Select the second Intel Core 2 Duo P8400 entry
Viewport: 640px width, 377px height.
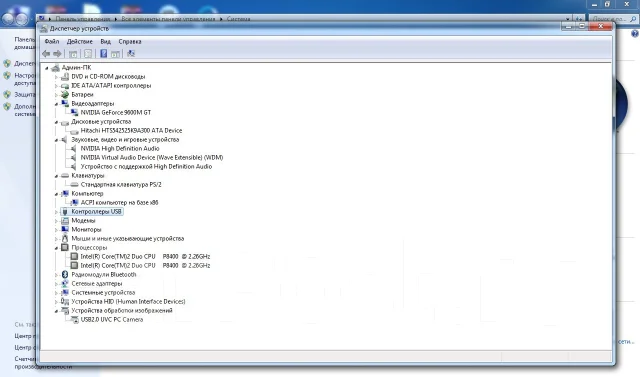tap(145, 266)
